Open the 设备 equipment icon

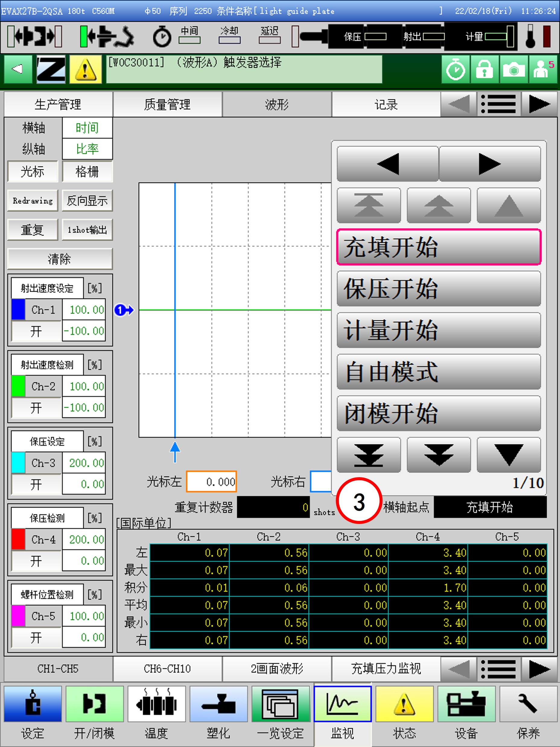(x=466, y=704)
